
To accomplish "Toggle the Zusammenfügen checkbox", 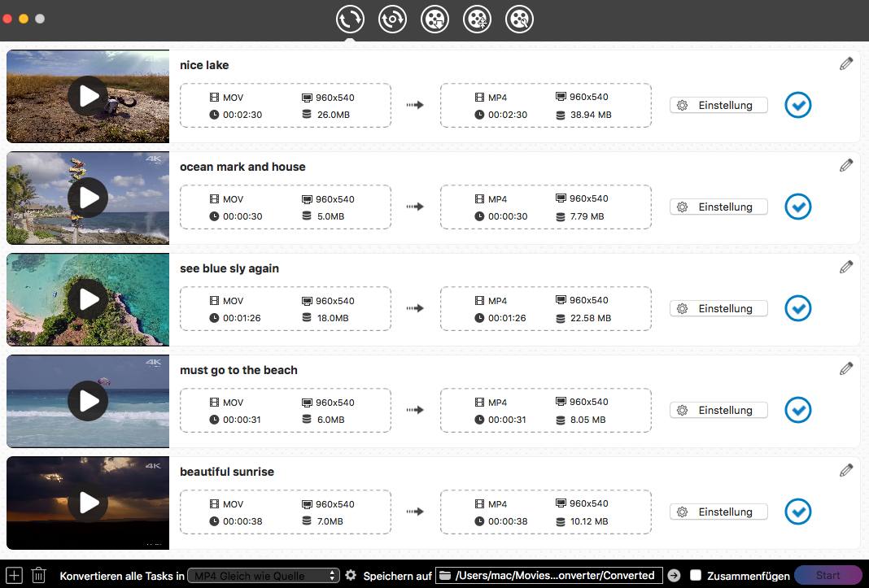I will pos(696,575).
